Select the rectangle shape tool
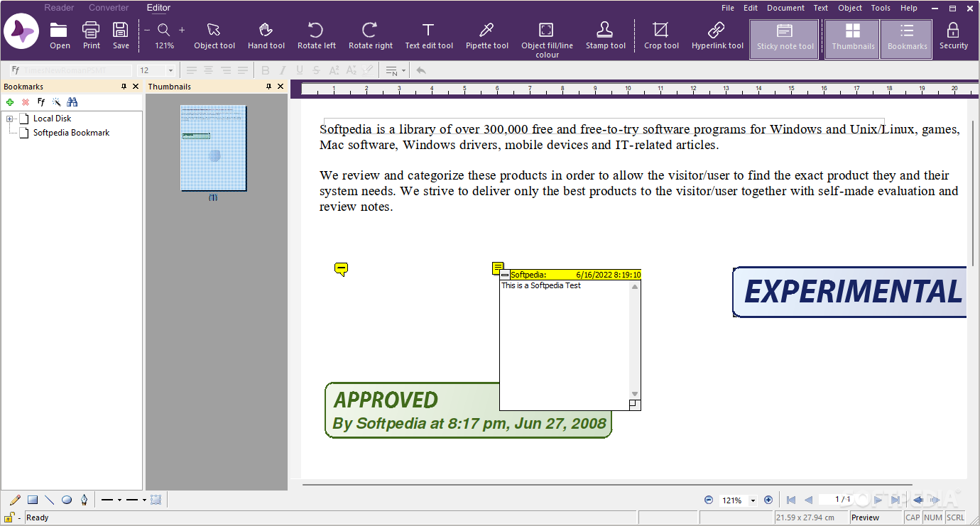The image size is (980, 526). [x=33, y=500]
